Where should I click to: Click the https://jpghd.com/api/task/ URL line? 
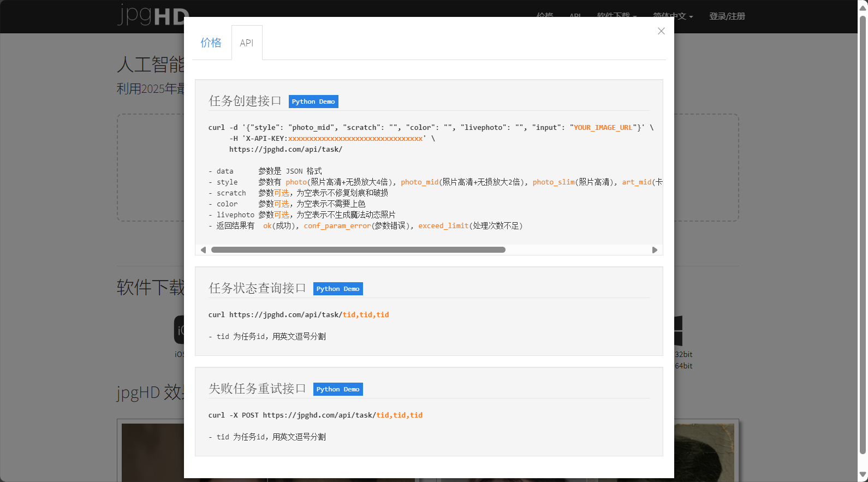tap(286, 150)
